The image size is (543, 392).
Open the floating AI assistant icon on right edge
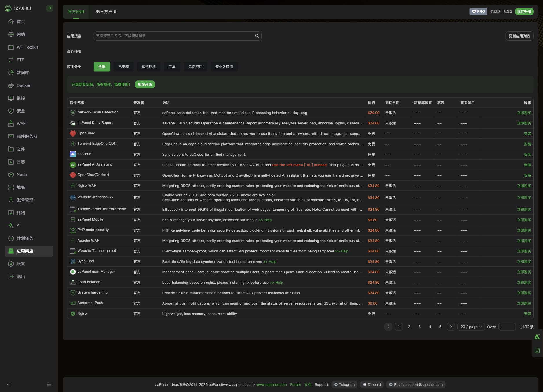pyautogui.click(x=537, y=337)
